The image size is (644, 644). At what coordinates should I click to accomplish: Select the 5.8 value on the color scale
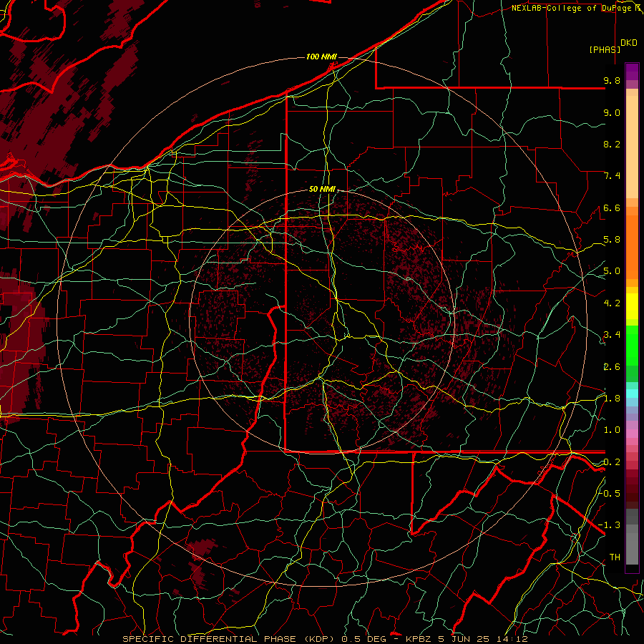point(612,240)
